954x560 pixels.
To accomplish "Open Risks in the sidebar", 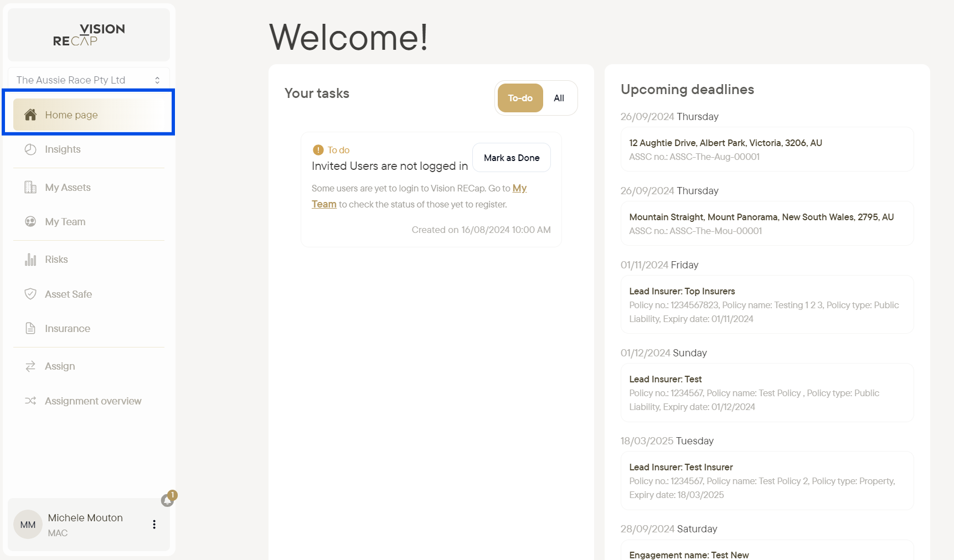I will coord(89,260).
